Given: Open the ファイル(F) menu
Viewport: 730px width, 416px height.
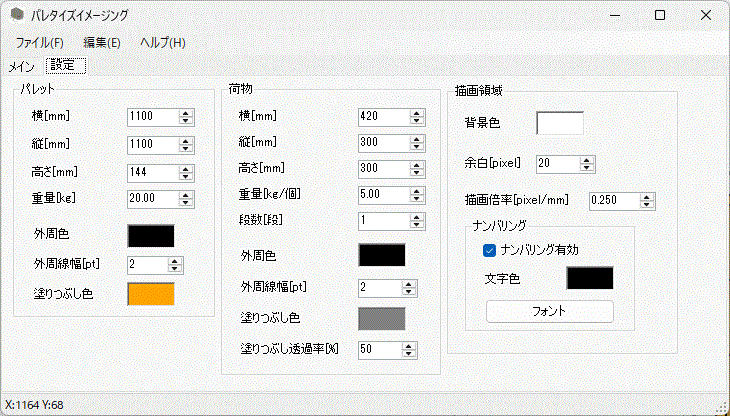Looking at the screenshot, I should [x=40, y=42].
